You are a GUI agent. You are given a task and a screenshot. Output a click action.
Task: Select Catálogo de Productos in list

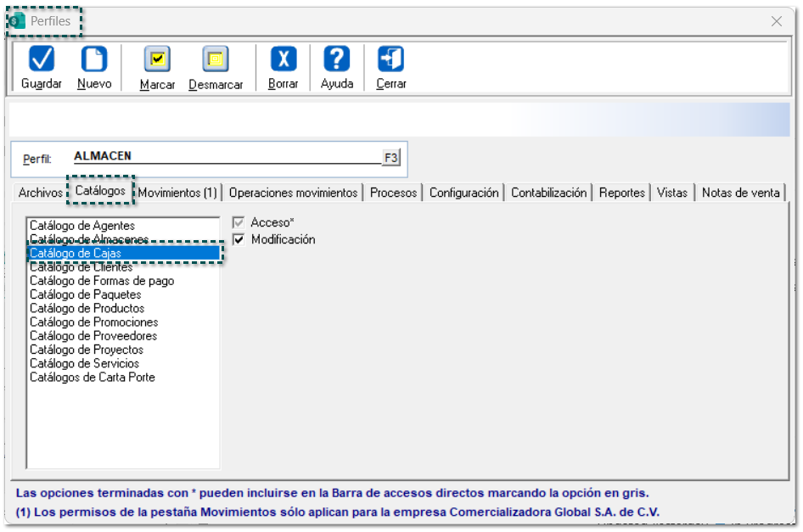87,308
